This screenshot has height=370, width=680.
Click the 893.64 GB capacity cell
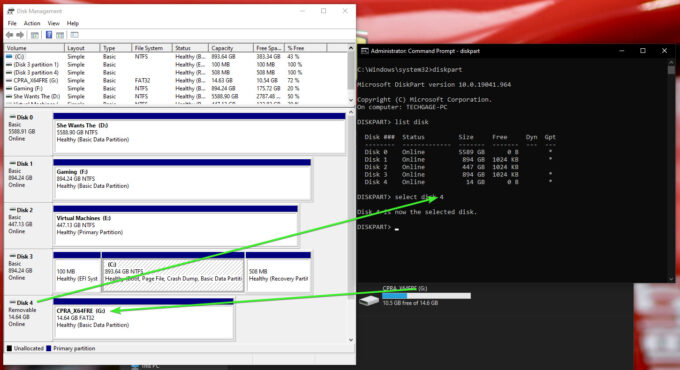(x=223, y=57)
